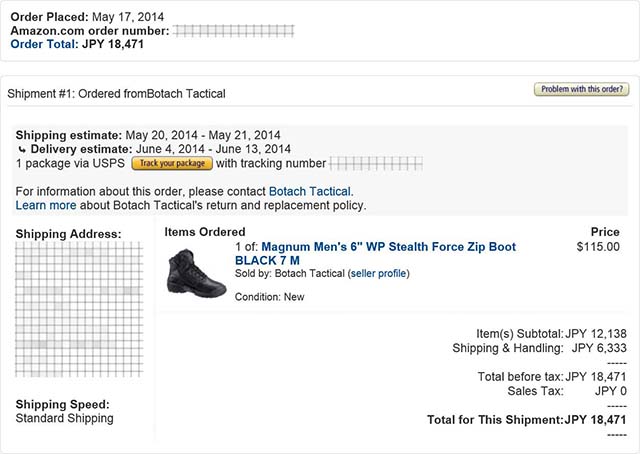This screenshot has height=454, width=640.
Task: Click the black boot product thumbnail
Action: click(196, 273)
